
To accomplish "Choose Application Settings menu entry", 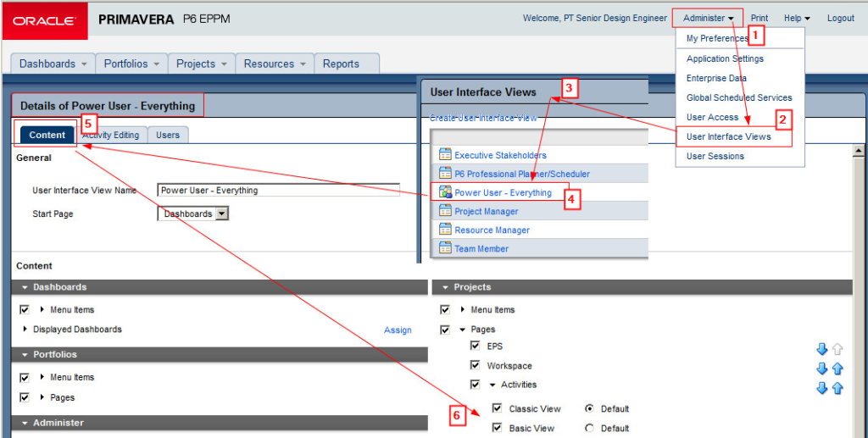I will 725,58.
